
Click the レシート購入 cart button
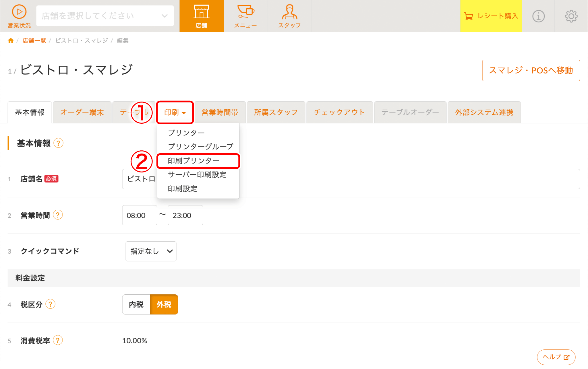pos(491,16)
